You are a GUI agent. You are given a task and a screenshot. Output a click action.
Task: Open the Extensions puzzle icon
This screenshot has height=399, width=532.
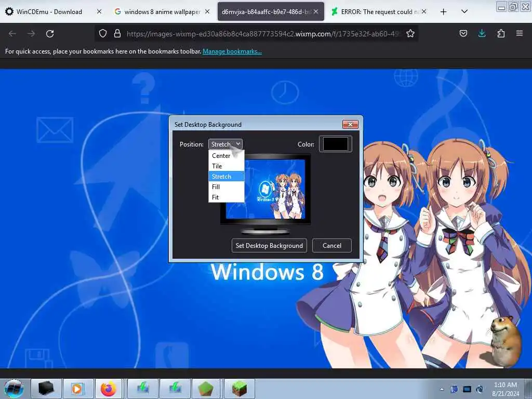tap(501, 33)
